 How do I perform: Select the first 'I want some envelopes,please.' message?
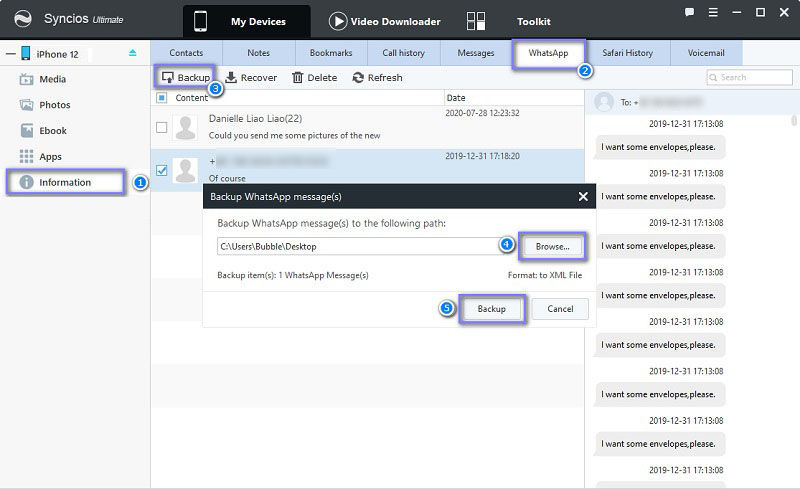coord(659,147)
